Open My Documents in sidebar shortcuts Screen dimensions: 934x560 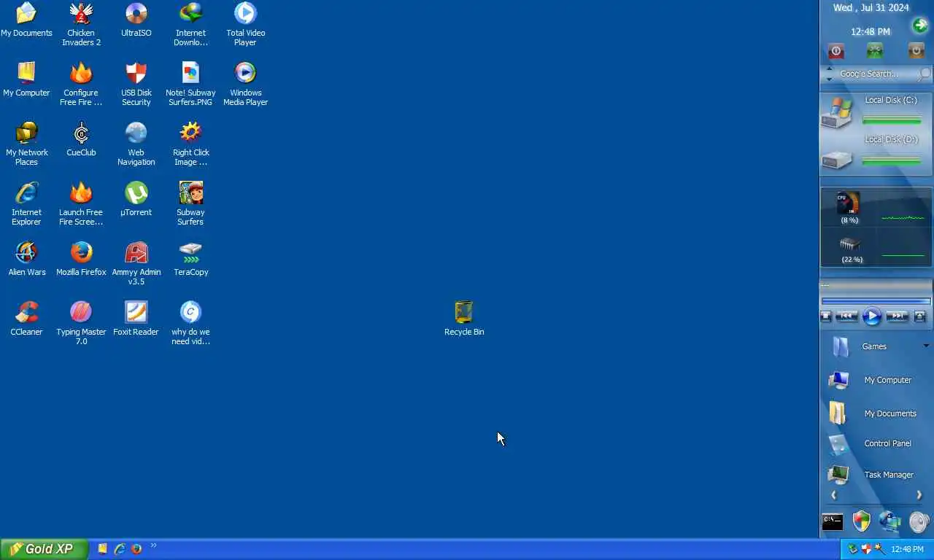(873, 413)
